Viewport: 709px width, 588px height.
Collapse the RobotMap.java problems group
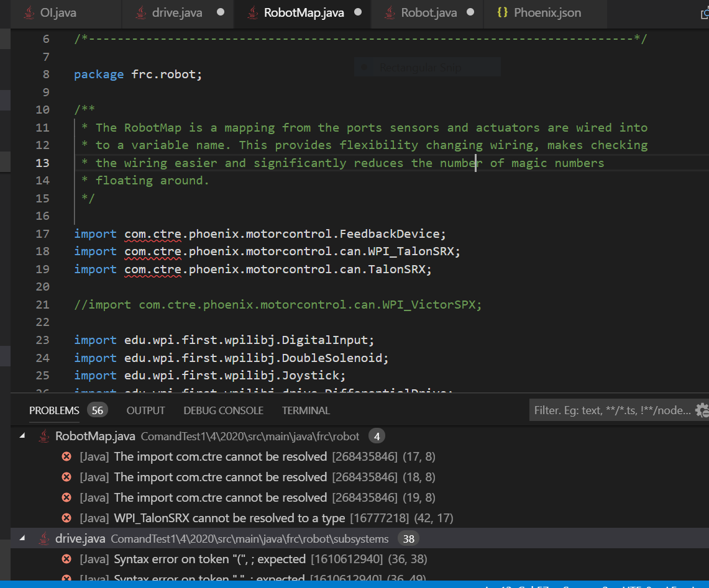[22, 436]
